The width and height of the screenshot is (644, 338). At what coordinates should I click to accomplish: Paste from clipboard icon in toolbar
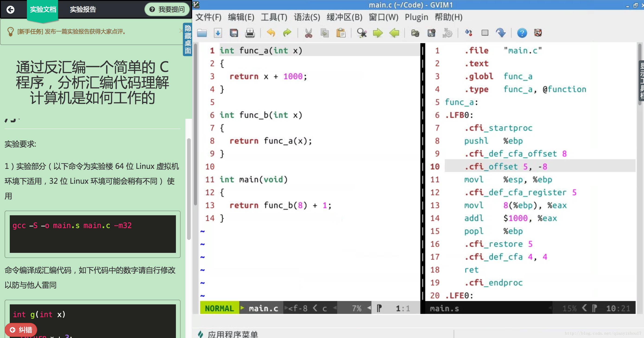pos(341,33)
